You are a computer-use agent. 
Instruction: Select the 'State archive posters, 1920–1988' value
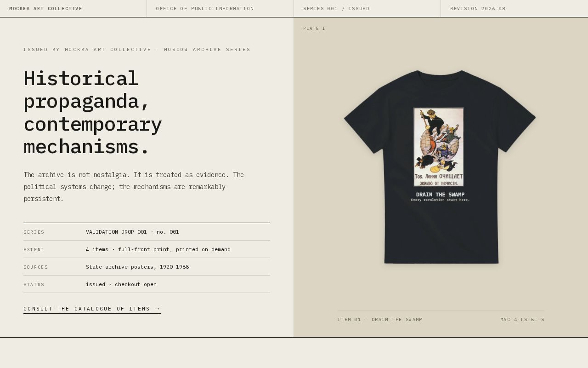click(137, 267)
